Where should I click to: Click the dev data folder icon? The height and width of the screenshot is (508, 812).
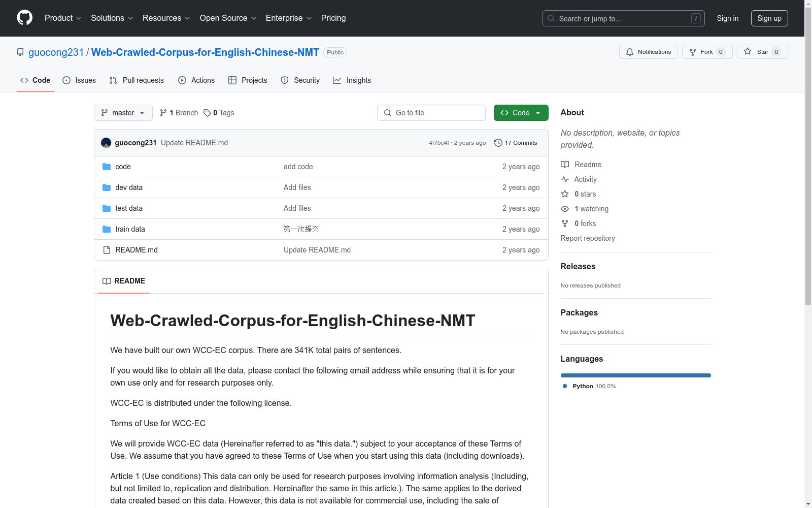107,187
